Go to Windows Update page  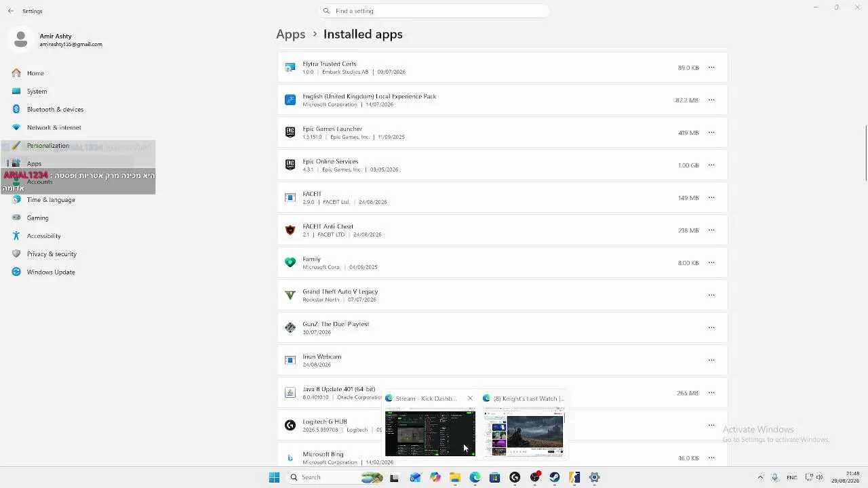[51, 272]
